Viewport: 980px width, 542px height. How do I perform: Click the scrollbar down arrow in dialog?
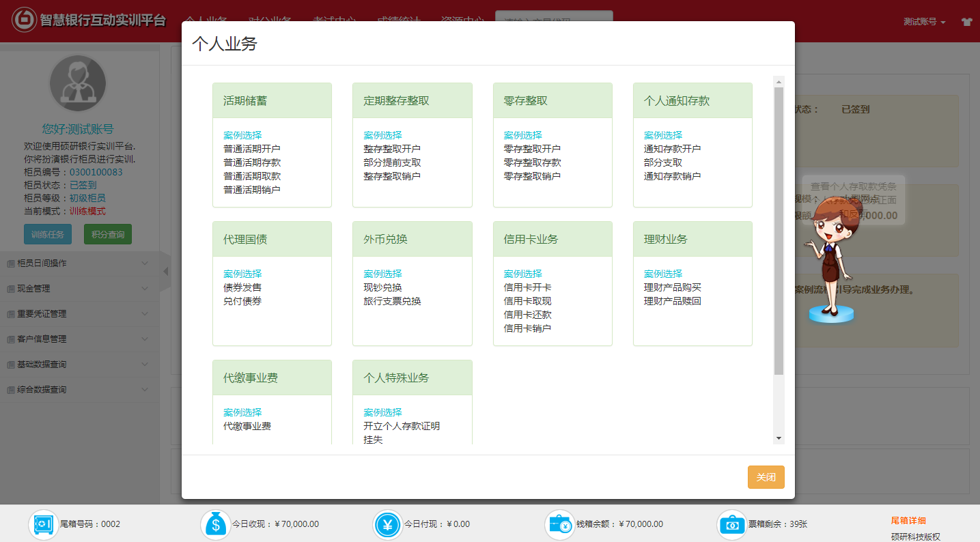[x=779, y=438]
